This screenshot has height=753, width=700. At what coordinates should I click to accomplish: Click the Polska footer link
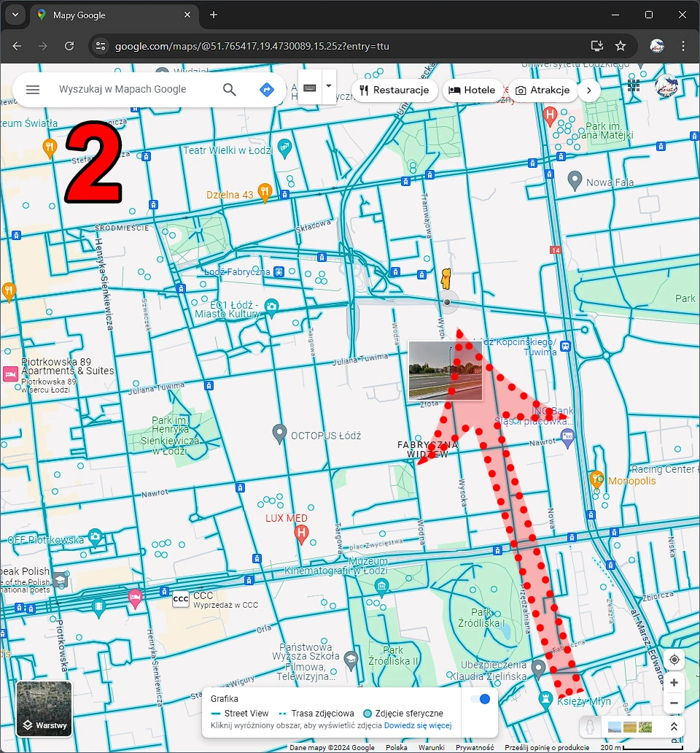(396, 747)
